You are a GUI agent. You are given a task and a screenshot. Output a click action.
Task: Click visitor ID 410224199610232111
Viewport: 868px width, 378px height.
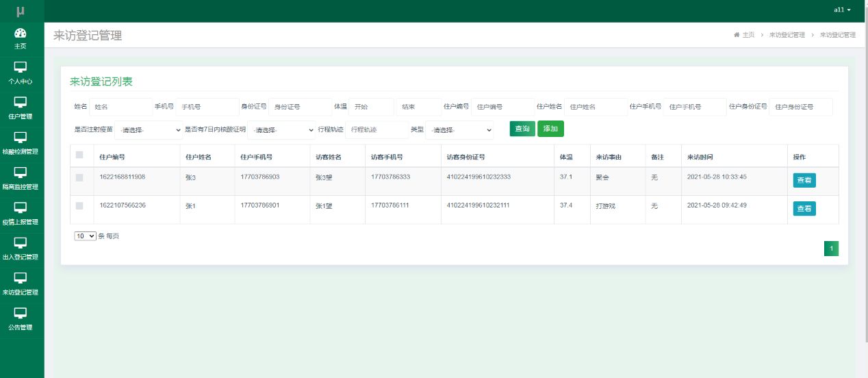478,205
